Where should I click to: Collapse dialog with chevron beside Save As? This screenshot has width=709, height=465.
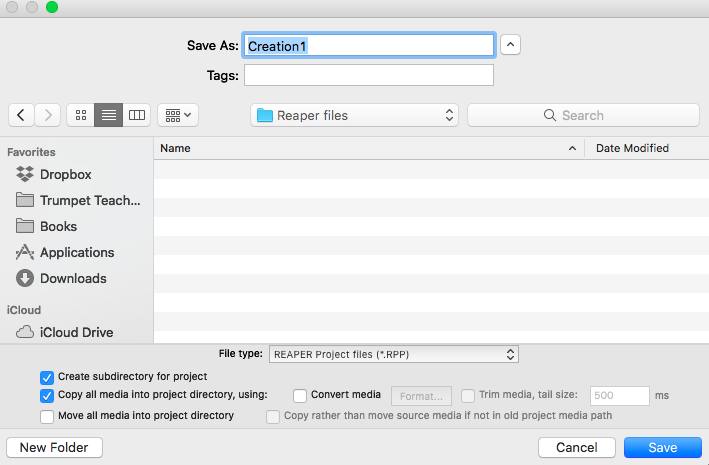pyautogui.click(x=510, y=45)
